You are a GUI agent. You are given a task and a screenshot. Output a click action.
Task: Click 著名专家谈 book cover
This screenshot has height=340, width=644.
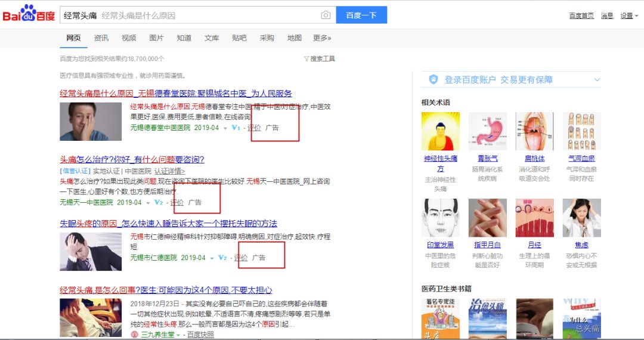pyautogui.click(x=441, y=319)
